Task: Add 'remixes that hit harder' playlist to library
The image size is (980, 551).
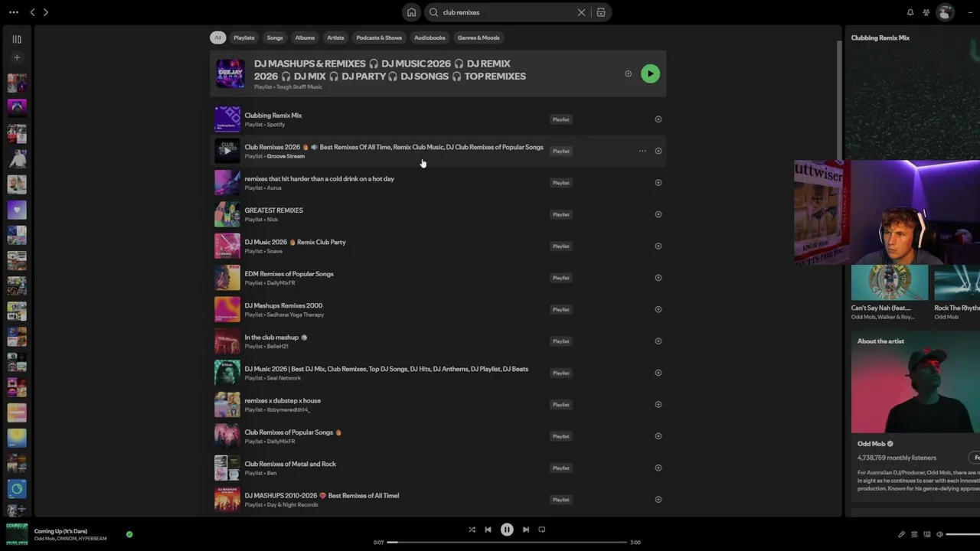Action: point(658,183)
